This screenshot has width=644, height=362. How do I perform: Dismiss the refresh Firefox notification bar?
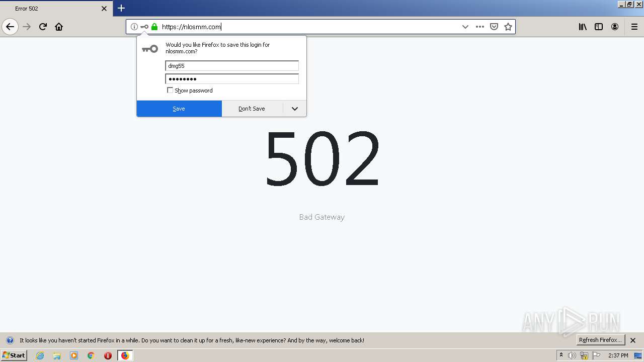pyautogui.click(x=633, y=340)
